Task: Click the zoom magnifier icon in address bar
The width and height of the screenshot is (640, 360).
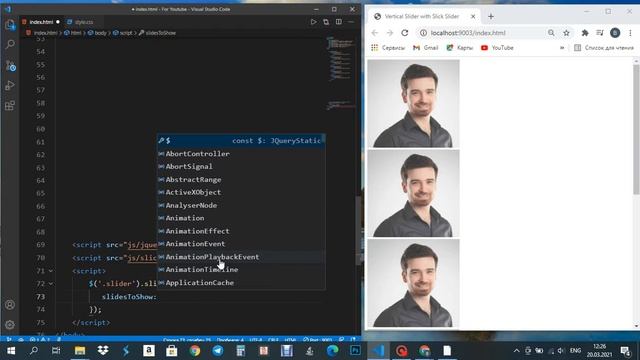Action: click(x=551, y=33)
